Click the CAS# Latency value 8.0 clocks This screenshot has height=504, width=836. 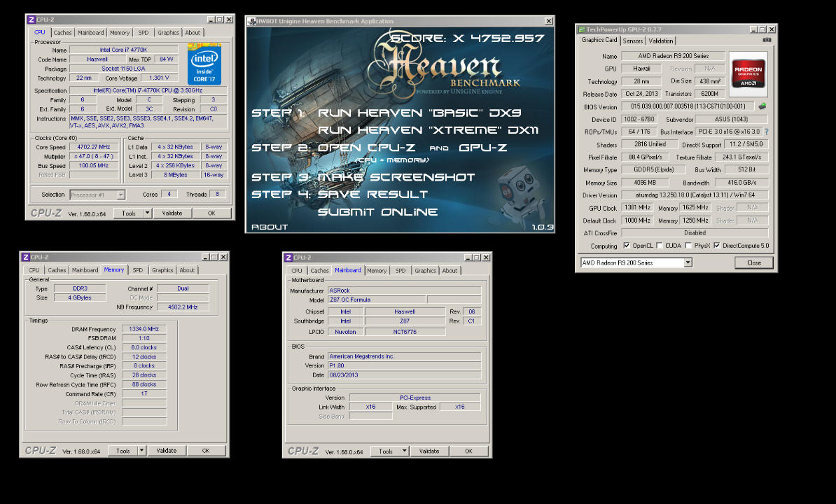point(144,347)
